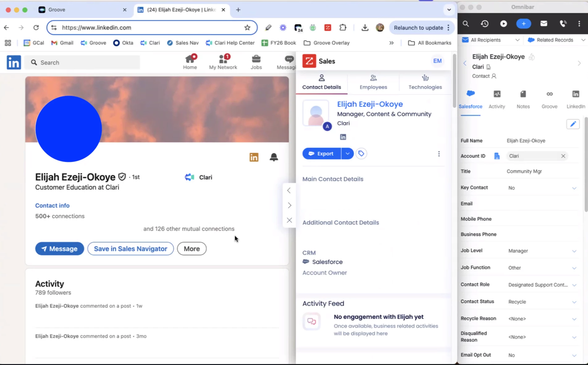Image resolution: width=588 pixels, height=365 pixels.
Task: Click the tag icon next to Export
Action: point(361,153)
